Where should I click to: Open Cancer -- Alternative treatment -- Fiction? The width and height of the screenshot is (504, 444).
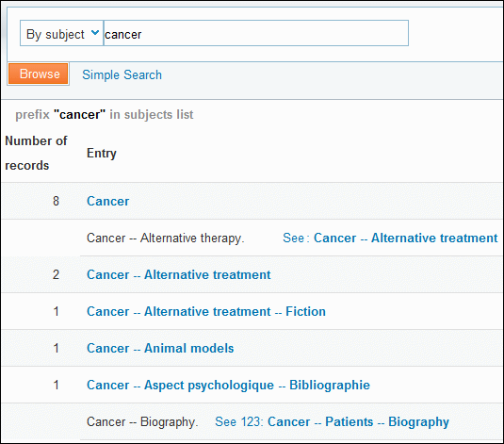(x=206, y=311)
